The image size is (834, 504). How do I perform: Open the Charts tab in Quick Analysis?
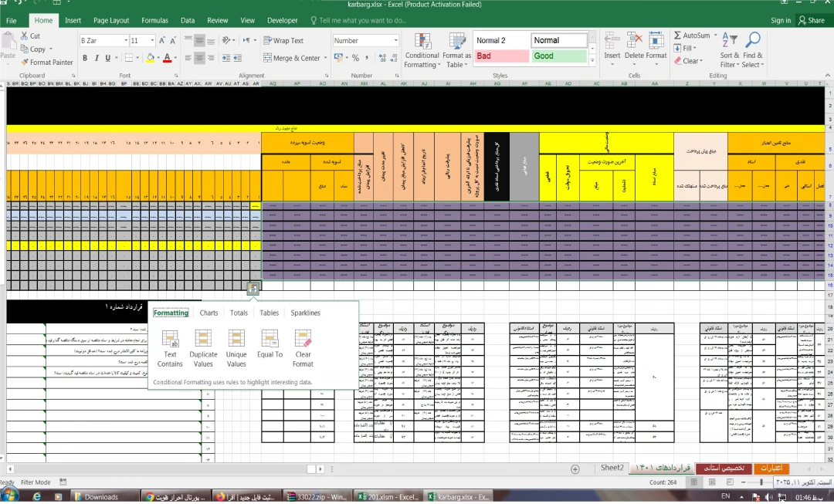tap(208, 313)
